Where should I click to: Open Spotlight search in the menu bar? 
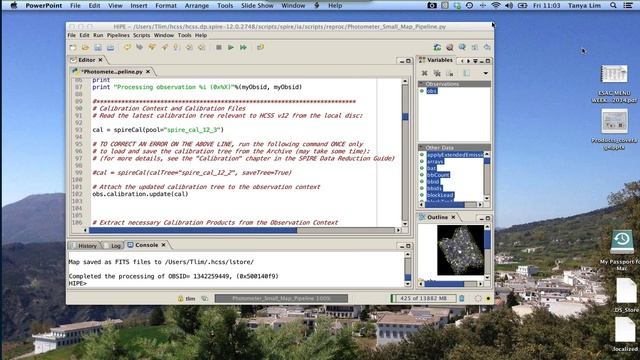click(x=613, y=6)
